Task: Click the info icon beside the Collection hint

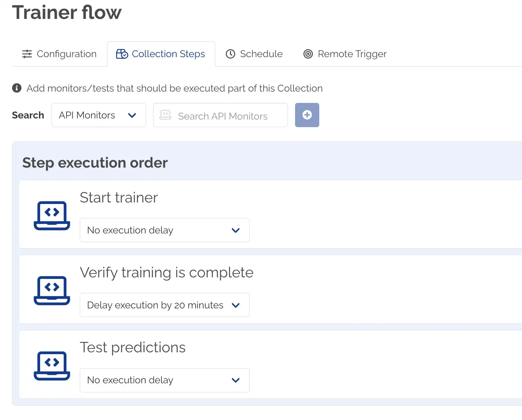Action: coord(17,88)
